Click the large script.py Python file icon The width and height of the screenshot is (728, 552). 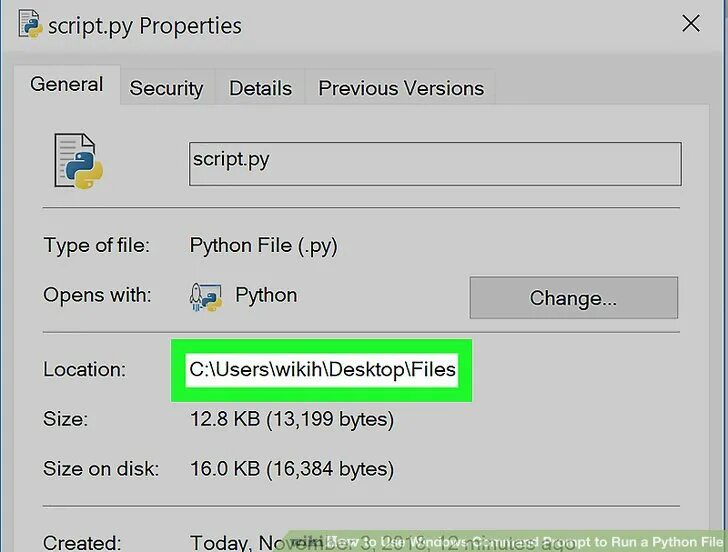pos(78,161)
